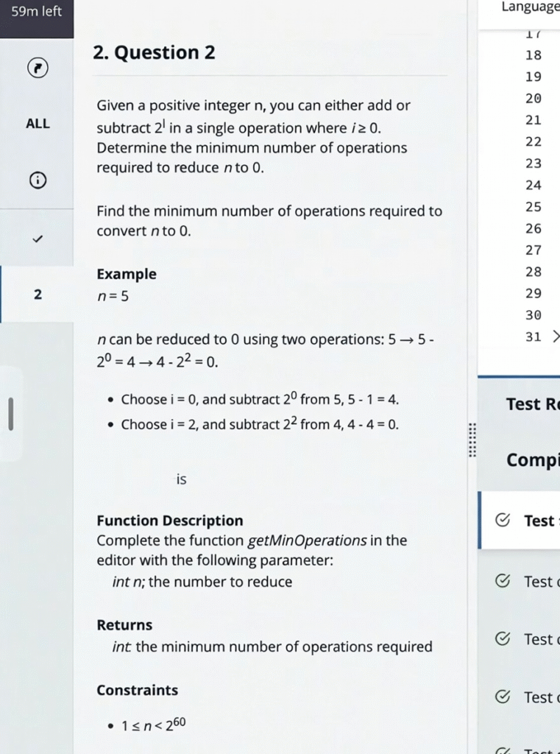
Task: Click the check icon of second test case
Action: click(x=502, y=581)
